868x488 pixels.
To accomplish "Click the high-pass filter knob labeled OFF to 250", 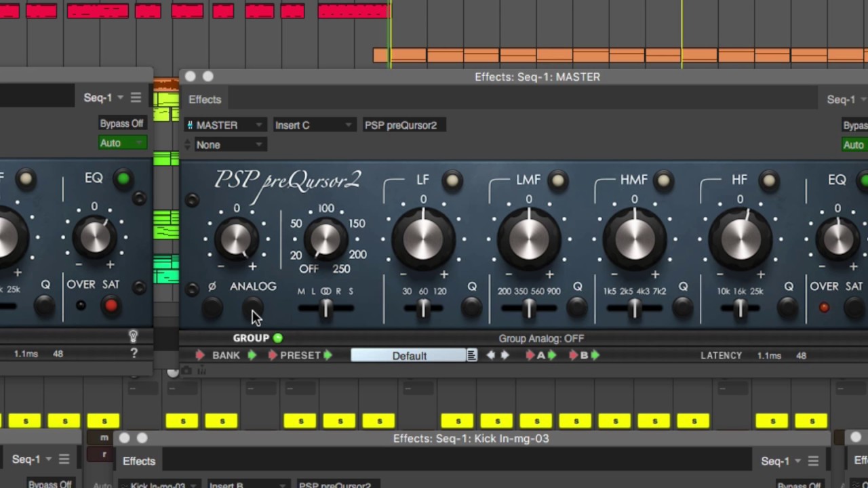I will pos(325,239).
